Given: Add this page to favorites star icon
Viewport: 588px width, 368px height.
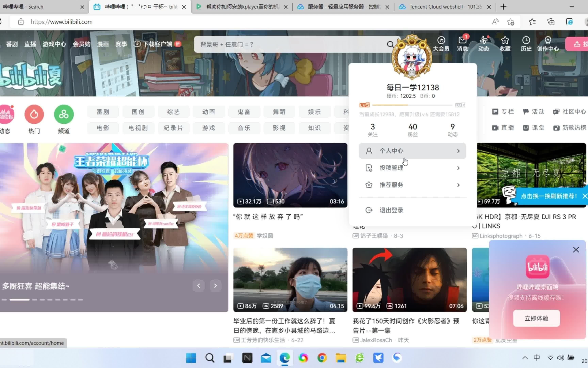Looking at the screenshot, I should tap(510, 22).
